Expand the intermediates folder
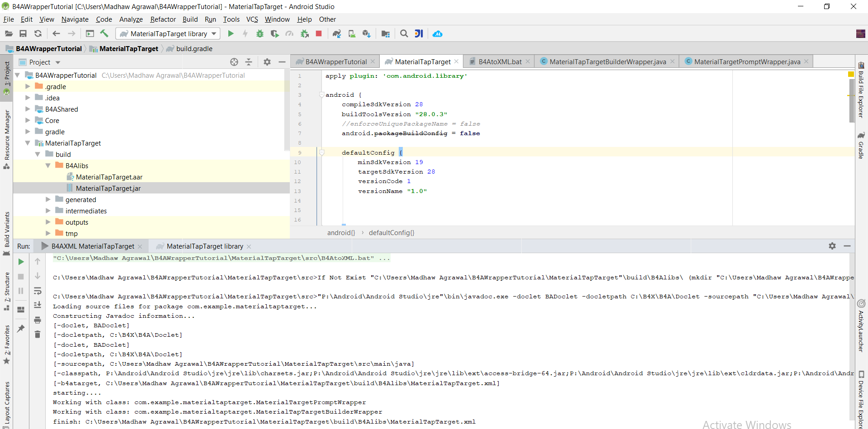The image size is (868, 429). coord(48,211)
